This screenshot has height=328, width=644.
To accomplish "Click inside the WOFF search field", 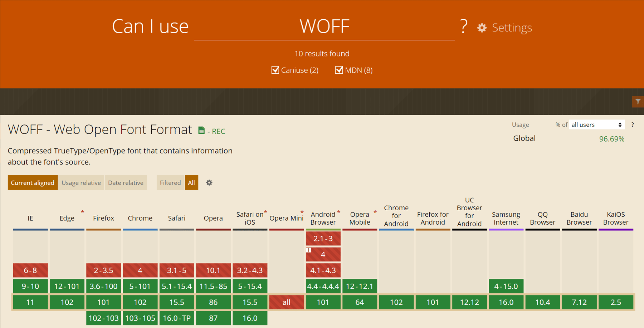I will (x=324, y=27).
